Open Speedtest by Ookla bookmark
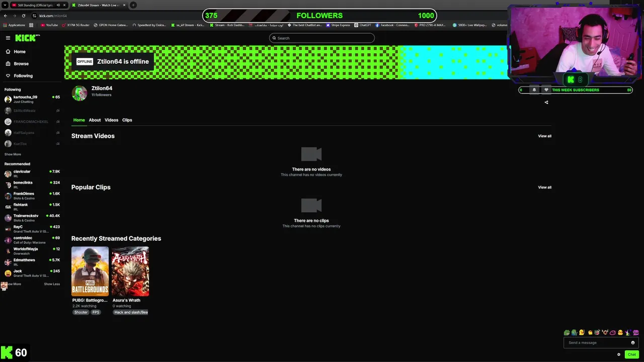 pyautogui.click(x=149, y=25)
